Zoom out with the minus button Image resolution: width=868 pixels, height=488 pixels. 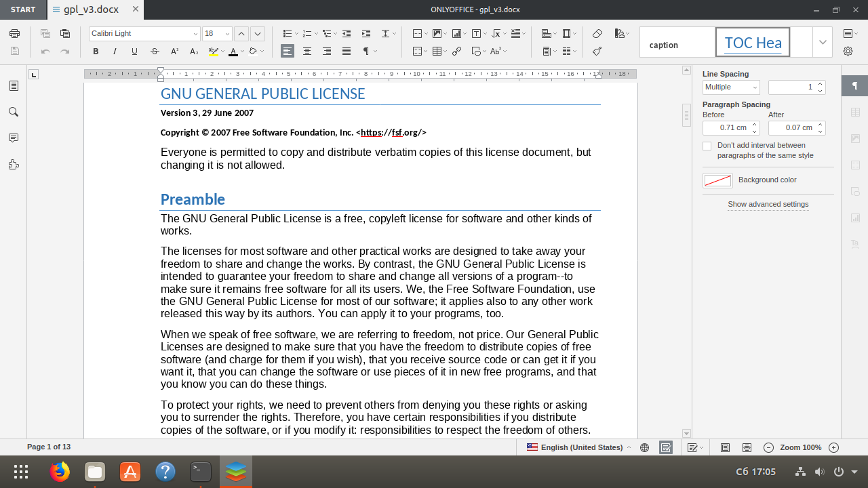(768, 447)
